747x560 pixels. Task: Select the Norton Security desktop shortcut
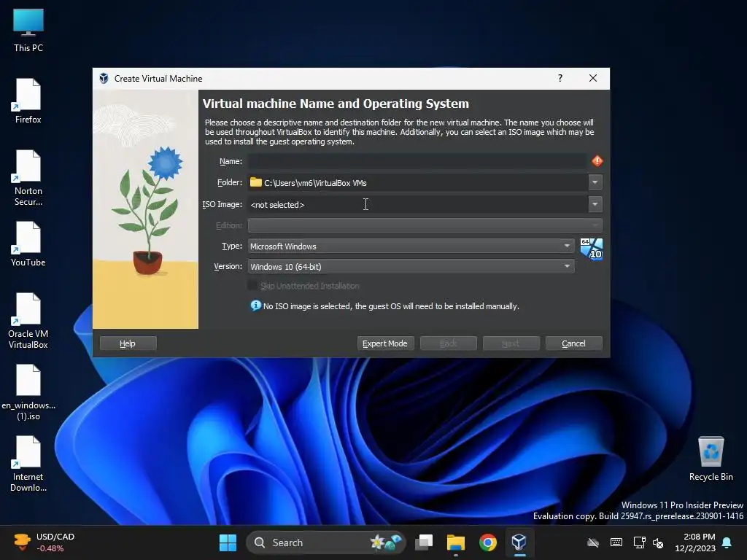(28, 178)
